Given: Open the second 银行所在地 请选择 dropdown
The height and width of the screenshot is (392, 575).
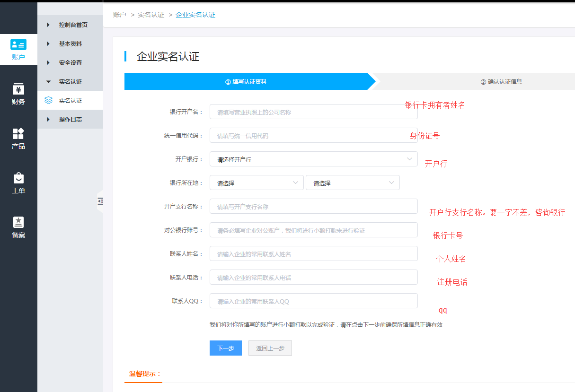Looking at the screenshot, I should tap(353, 183).
